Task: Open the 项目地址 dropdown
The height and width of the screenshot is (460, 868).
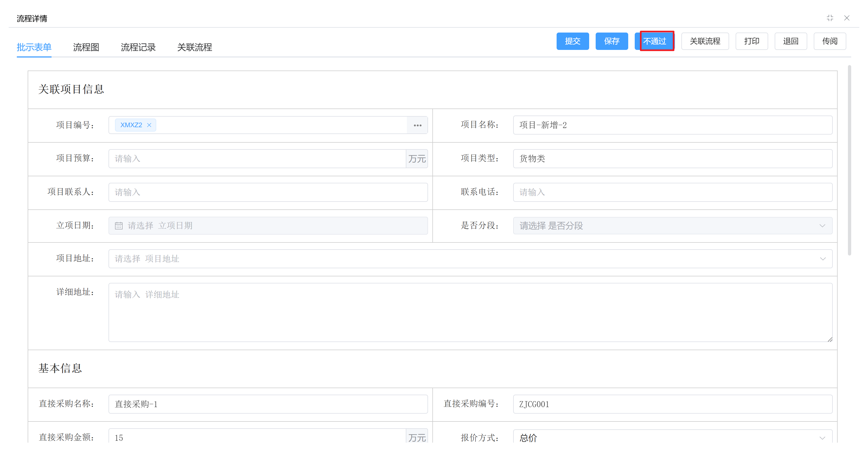Action: tap(822, 259)
